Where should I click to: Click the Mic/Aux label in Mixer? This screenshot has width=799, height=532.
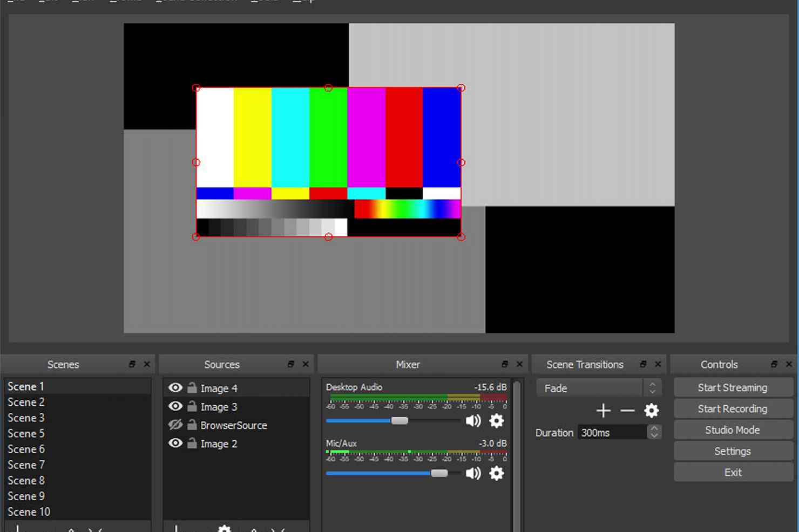click(x=341, y=443)
